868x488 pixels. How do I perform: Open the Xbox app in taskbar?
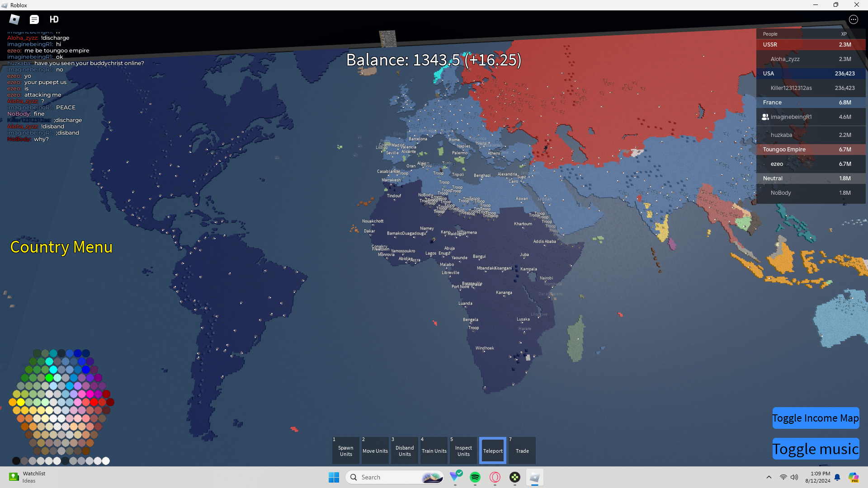[514, 477]
